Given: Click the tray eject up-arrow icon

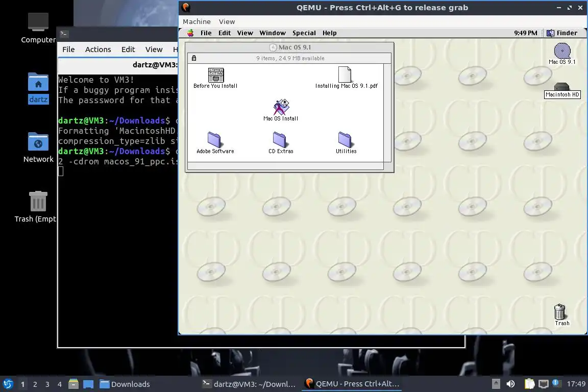Looking at the screenshot, I should tap(496, 384).
